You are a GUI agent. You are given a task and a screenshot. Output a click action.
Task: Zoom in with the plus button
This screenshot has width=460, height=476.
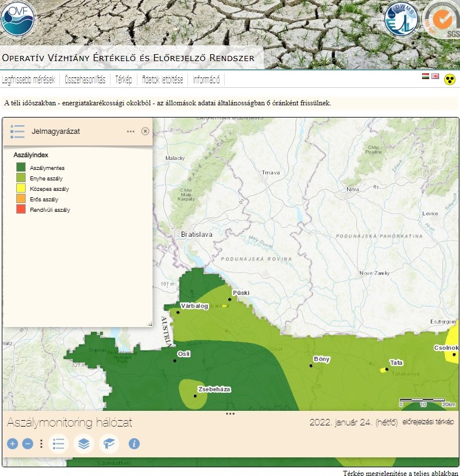(12, 444)
